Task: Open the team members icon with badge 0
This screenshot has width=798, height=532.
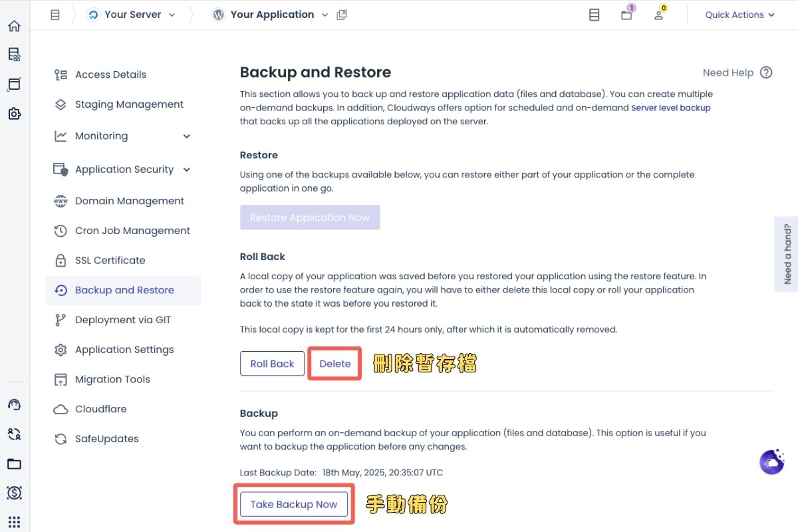Action: [x=658, y=15]
